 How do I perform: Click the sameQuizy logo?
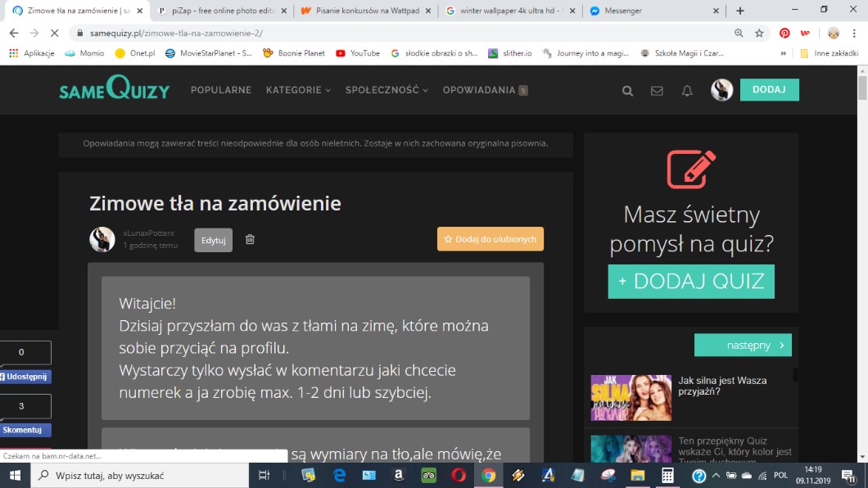(x=114, y=88)
